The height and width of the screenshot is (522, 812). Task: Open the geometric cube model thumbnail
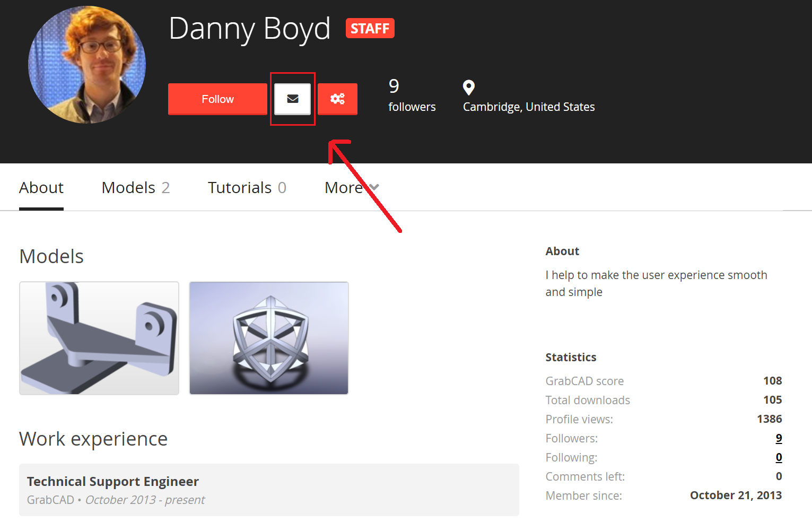(269, 338)
